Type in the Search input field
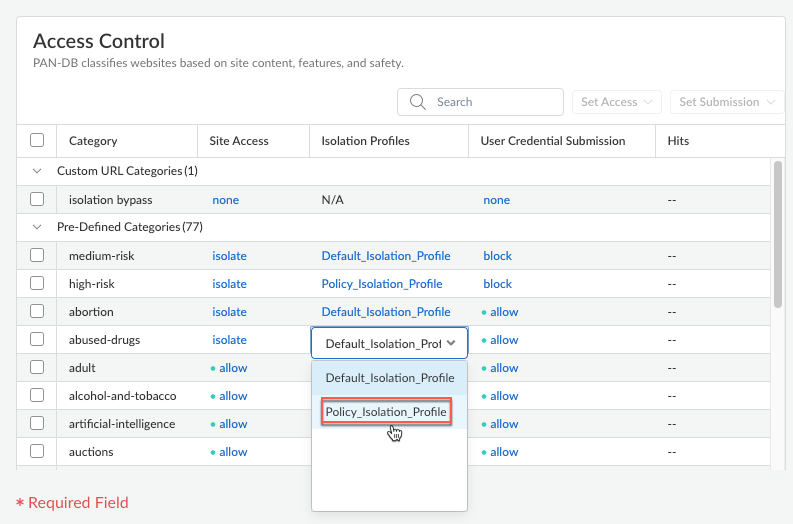The height and width of the screenshot is (524, 793). [495, 102]
